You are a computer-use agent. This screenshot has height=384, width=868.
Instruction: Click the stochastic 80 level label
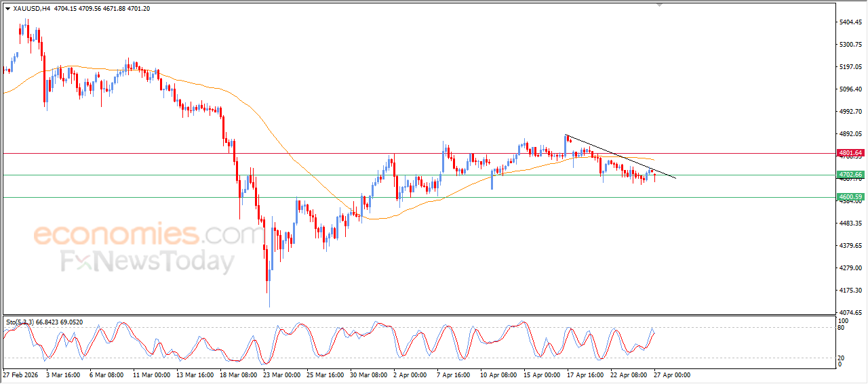point(842,328)
